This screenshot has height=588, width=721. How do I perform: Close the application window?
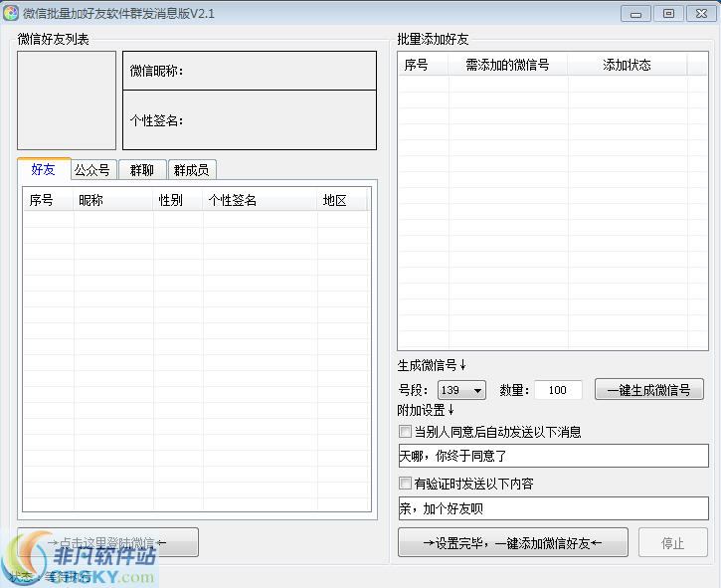(701, 14)
